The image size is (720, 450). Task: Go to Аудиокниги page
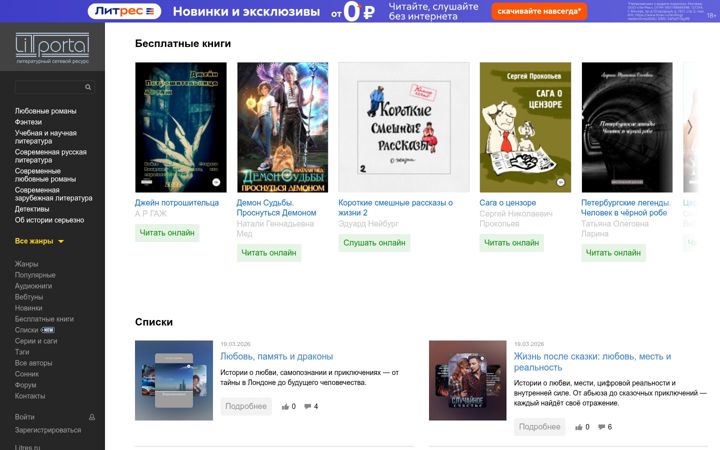pos(33,286)
